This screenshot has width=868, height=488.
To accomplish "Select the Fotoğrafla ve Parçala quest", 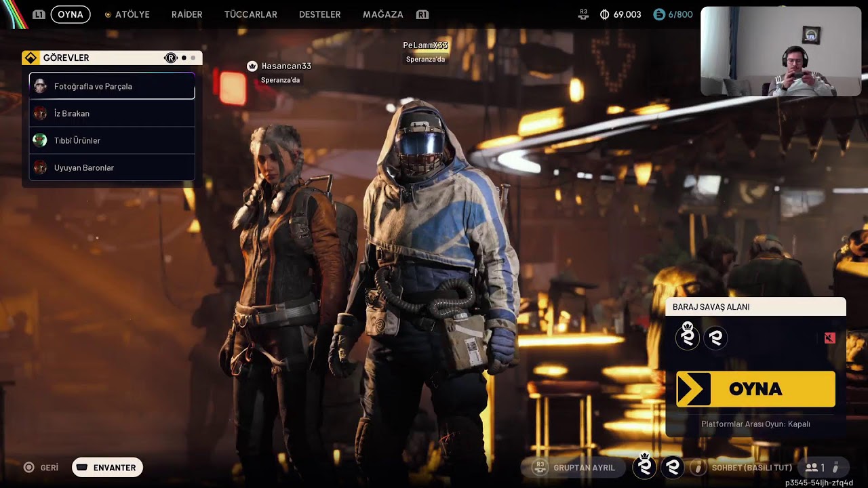I will [112, 86].
